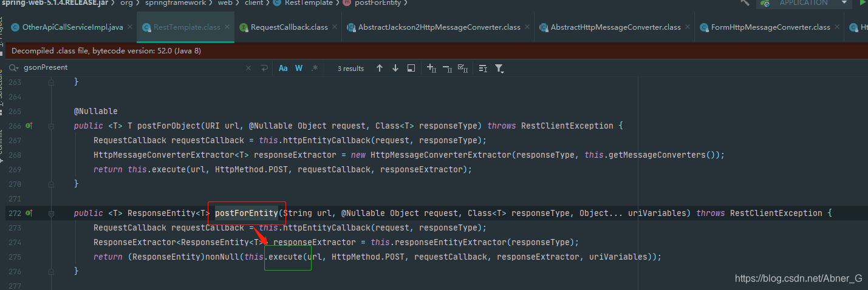Close the RequestCallback.class tab
Viewport: 868px width, 290px height.
pos(335,27)
